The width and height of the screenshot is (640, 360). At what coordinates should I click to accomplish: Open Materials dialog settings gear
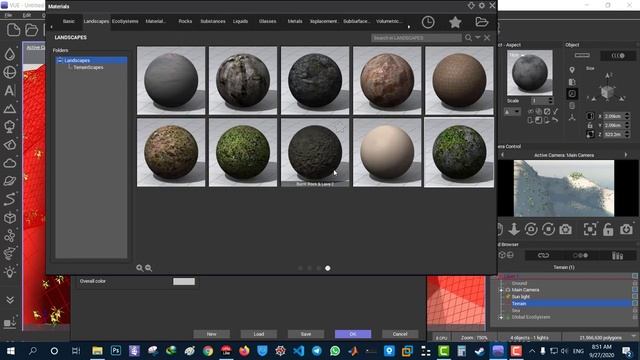point(482,5)
